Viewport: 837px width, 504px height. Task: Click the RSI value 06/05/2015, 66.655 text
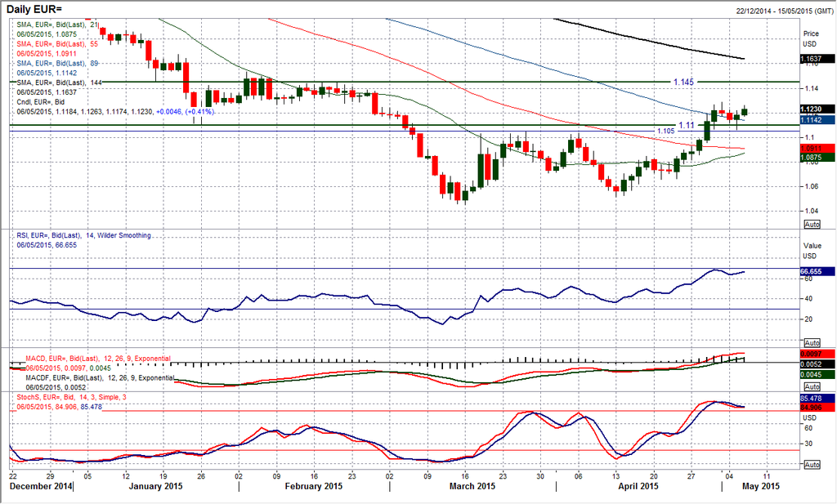[x=47, y=245]
